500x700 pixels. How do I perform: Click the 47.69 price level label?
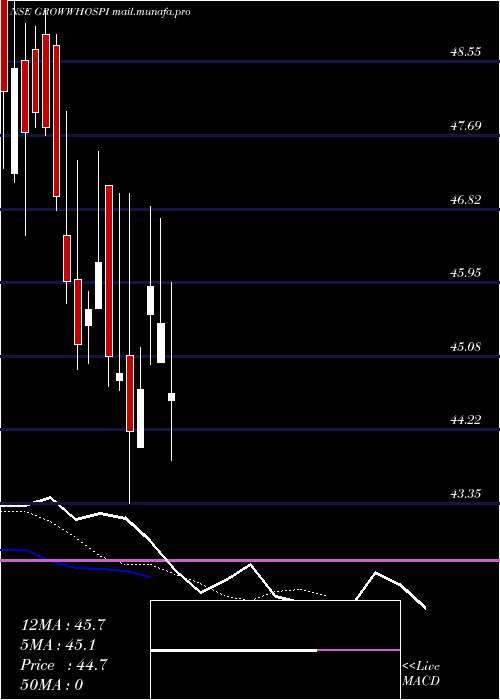[466, 126]
